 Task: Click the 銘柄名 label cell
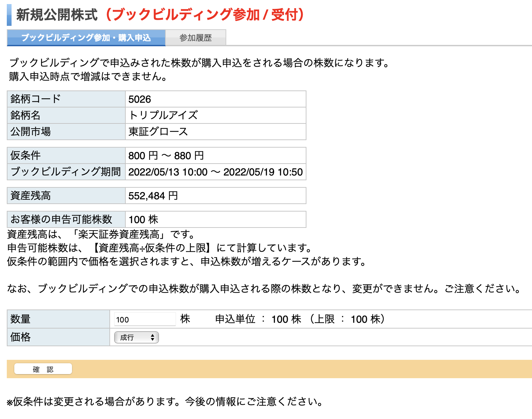pyautogui.click(x=66, y=115)
